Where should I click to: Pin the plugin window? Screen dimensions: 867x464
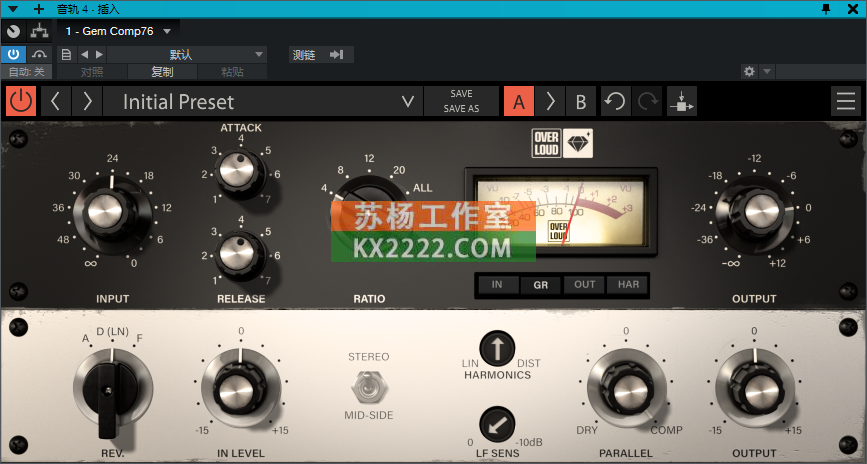[x=826, y=9]
